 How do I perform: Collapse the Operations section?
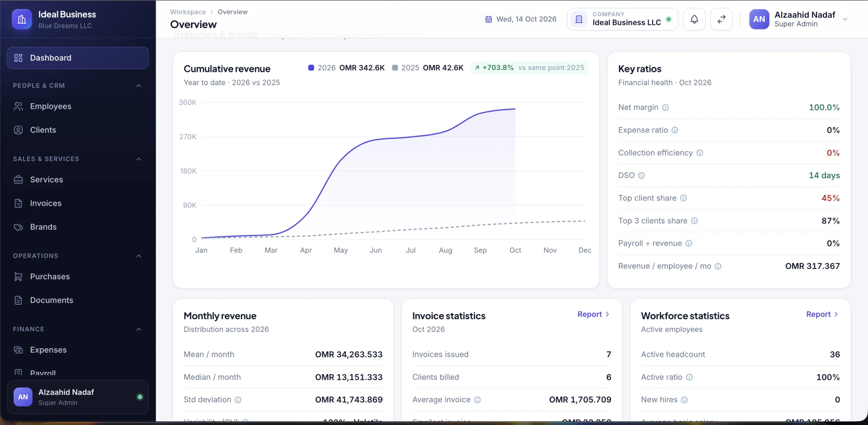coord(139,256)
